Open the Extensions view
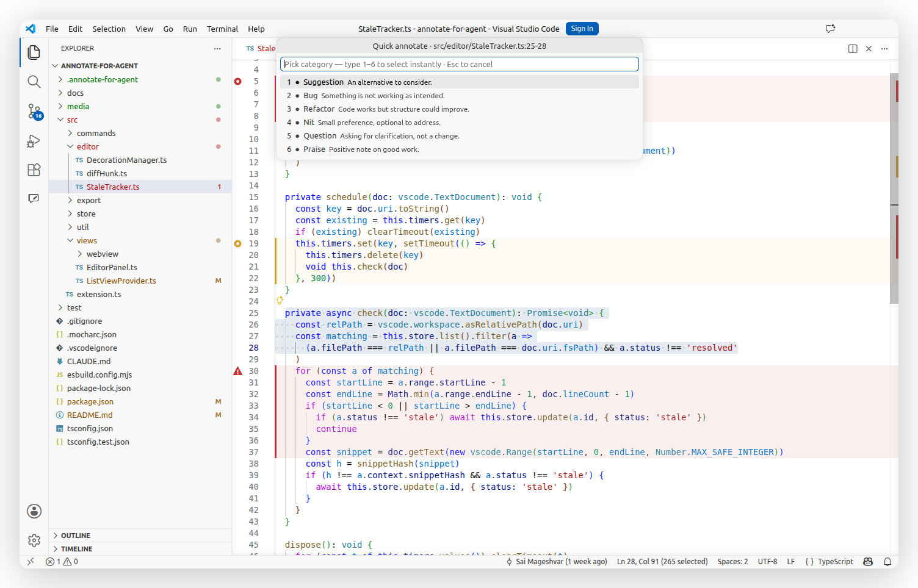The image size is (918, 588). [34, 170]
